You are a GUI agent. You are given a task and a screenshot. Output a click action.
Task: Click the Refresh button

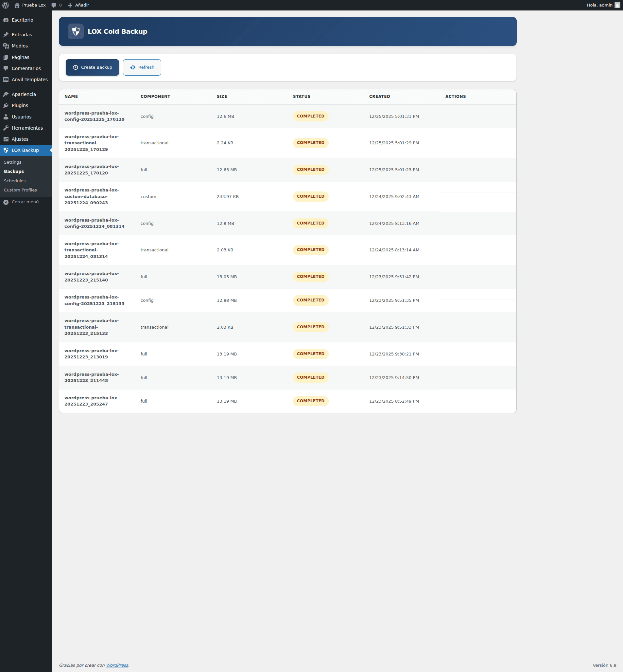(x=142, y=67)
